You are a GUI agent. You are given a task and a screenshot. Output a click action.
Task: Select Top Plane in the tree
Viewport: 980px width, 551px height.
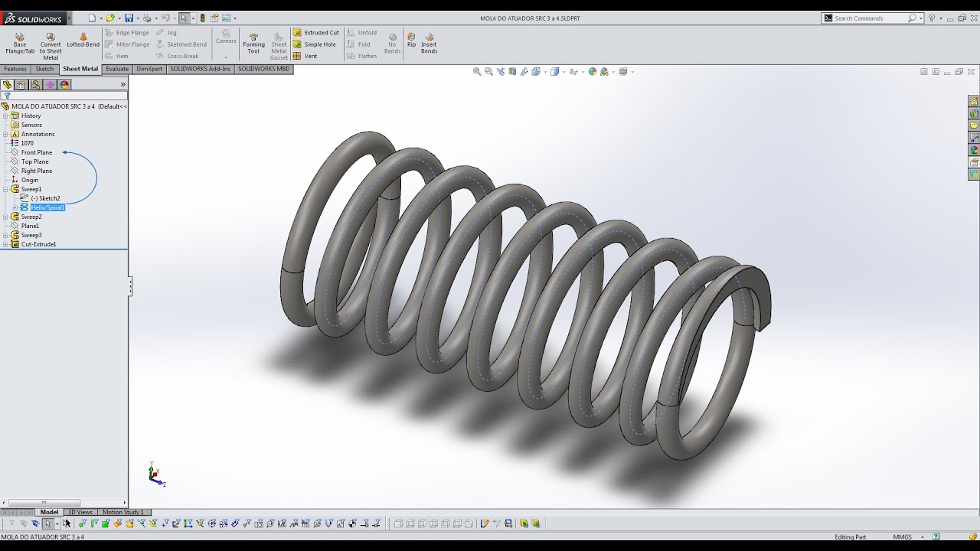coord(34,161)
